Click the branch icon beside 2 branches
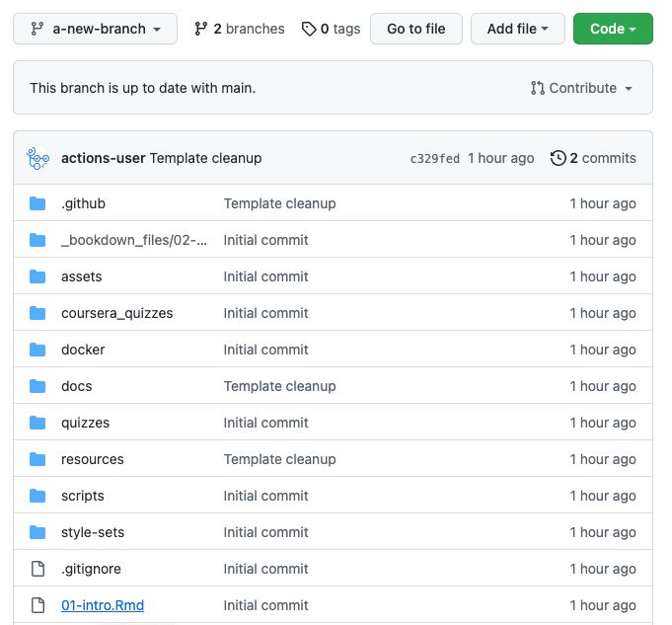The width and height of the screenshot is (672, 625). point(200,29)
